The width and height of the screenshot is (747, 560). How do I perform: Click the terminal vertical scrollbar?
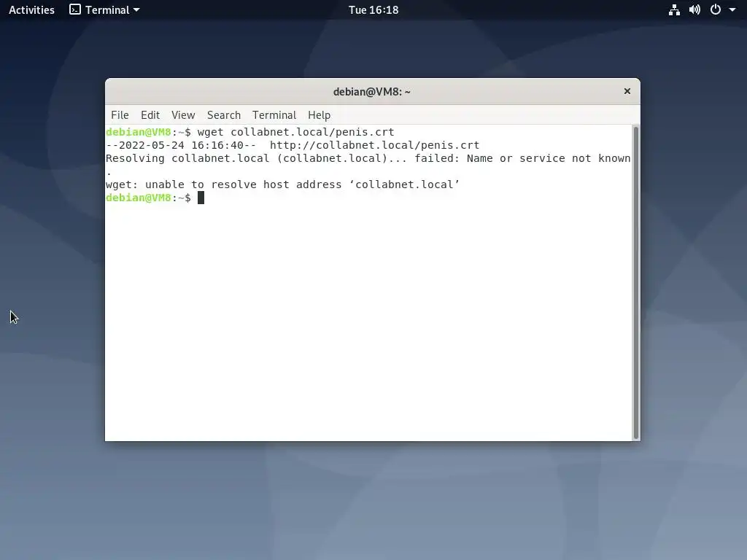[x=635, y=282]
